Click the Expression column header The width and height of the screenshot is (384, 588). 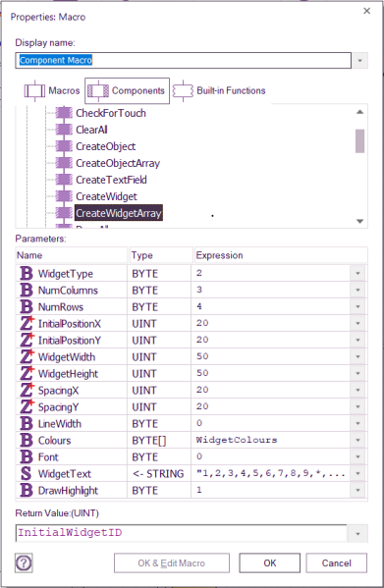(x=281, y=255)
